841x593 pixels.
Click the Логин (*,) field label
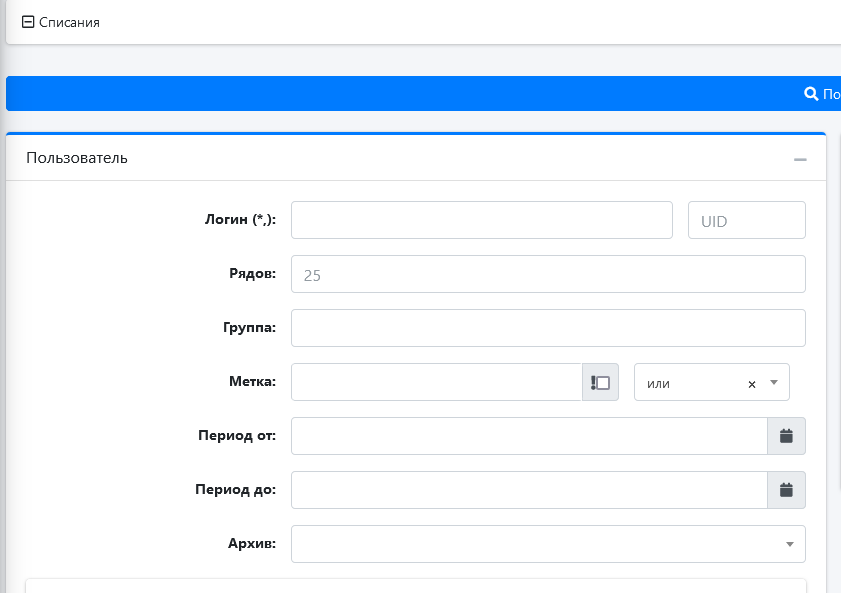click(240, 220)
